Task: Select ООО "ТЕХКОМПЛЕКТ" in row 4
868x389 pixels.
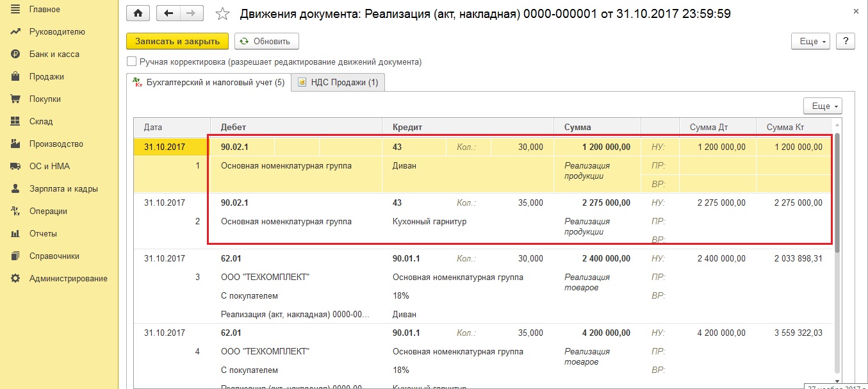Action: 265,352
